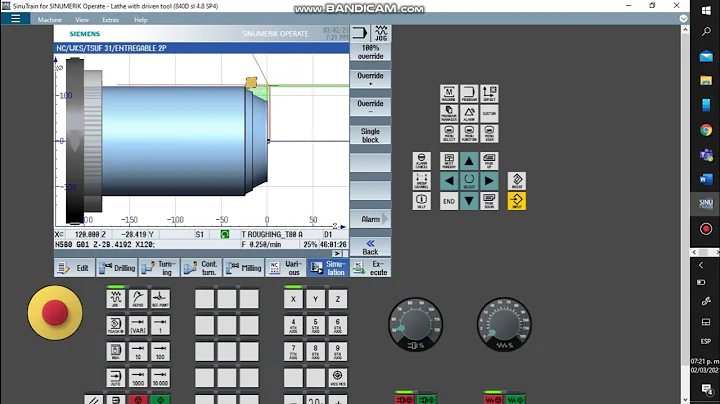Screen dimensions: 720x404
Task: Select the increment 100 key
Action: [x=160, y=351]
